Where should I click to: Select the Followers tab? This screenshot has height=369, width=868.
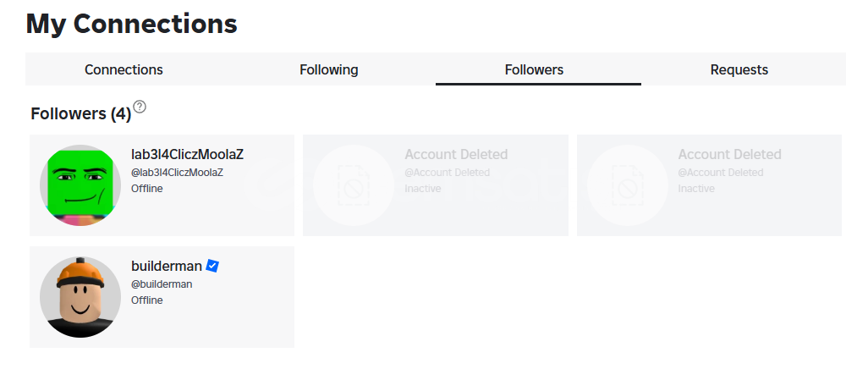coord(534,69)
